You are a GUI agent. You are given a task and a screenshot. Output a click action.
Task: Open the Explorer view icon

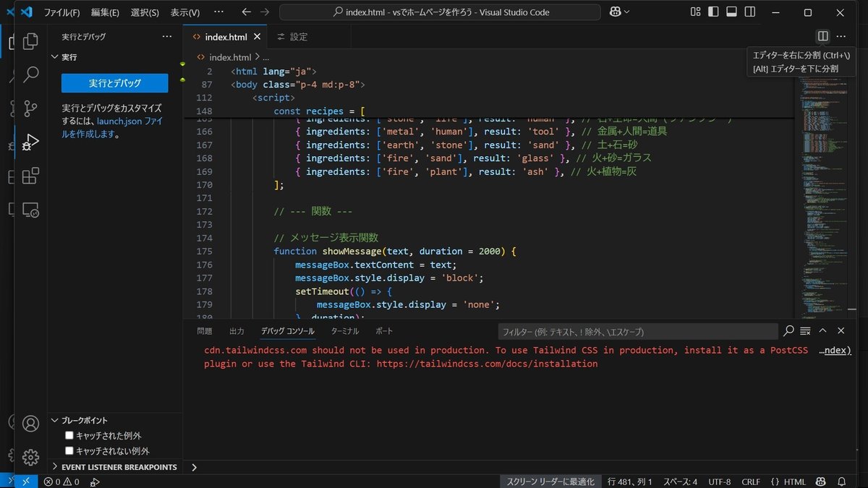[30, 41]
